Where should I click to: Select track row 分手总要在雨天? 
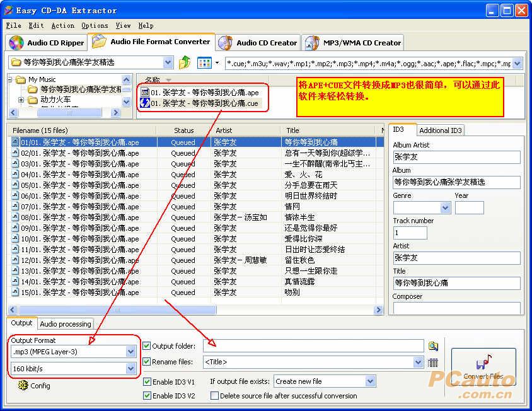(196, 185)
